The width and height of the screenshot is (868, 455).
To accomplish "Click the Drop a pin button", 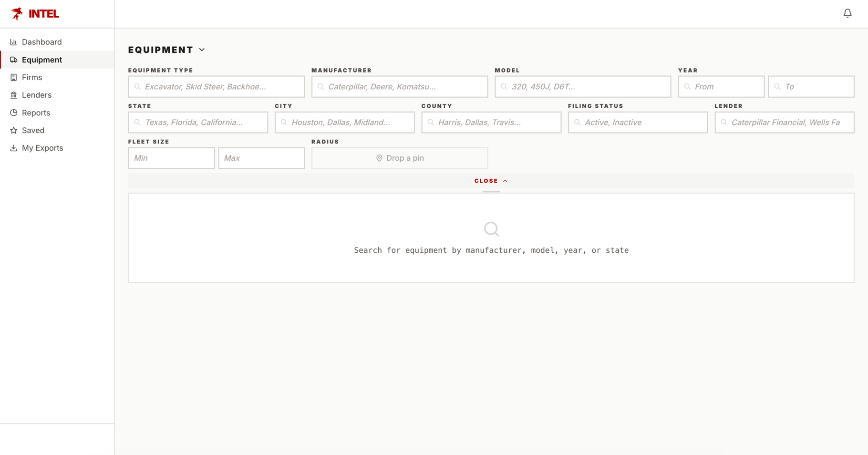I will point(400,158).
